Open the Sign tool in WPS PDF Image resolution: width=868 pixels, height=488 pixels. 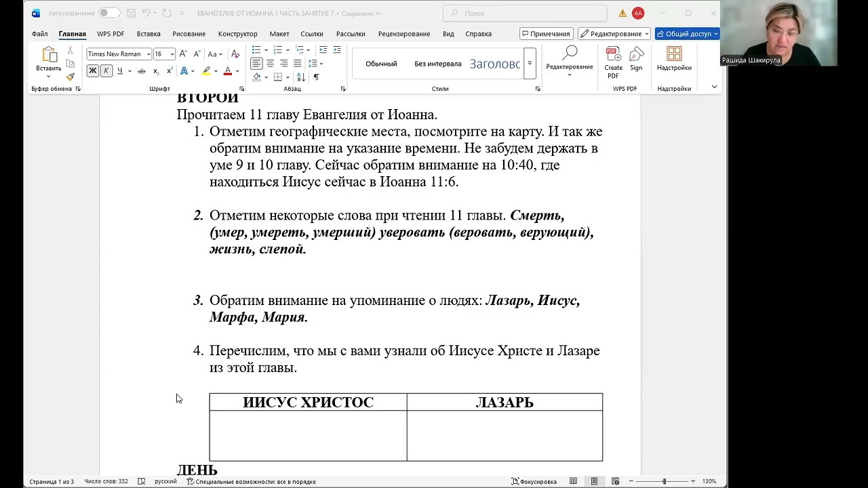[x=636, y=59]
